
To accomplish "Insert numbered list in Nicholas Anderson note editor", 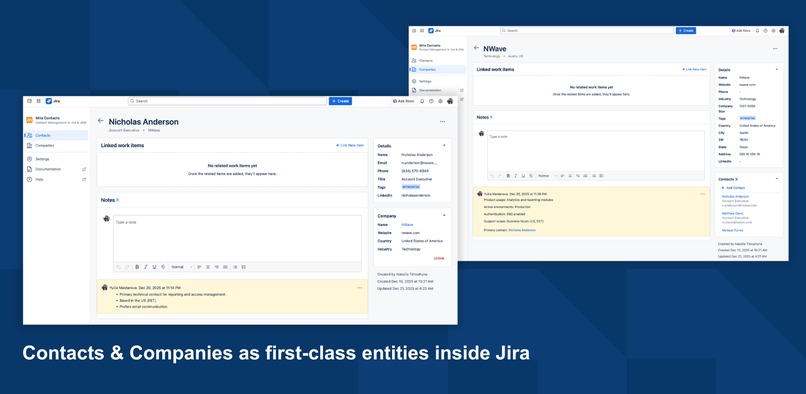I will coord(244,267).
